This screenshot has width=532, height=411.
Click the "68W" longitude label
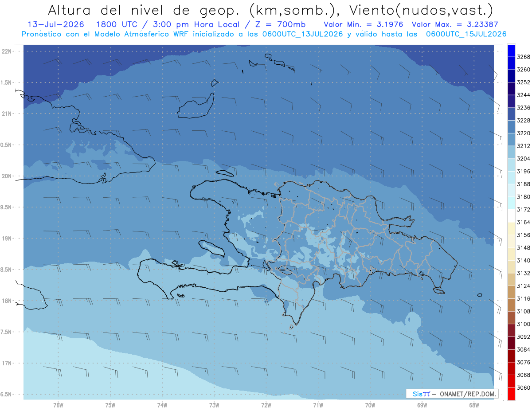(x=474, y=405)
